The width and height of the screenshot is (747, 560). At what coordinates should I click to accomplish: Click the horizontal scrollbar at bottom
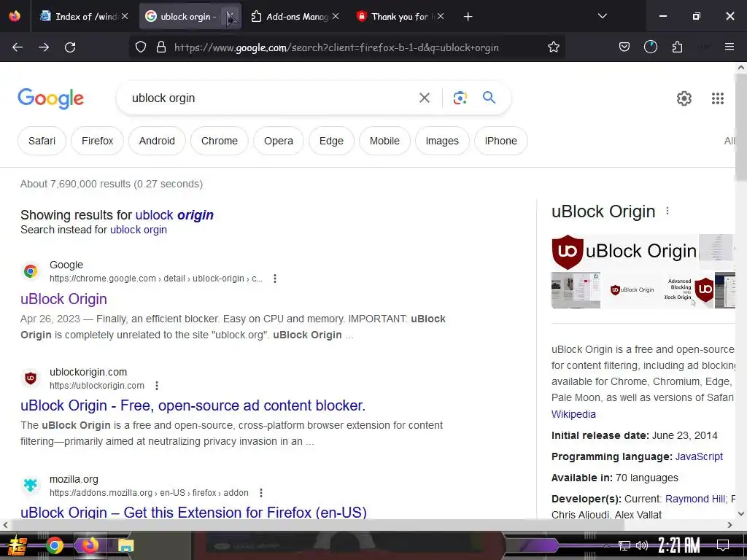(x=318, y=525)
